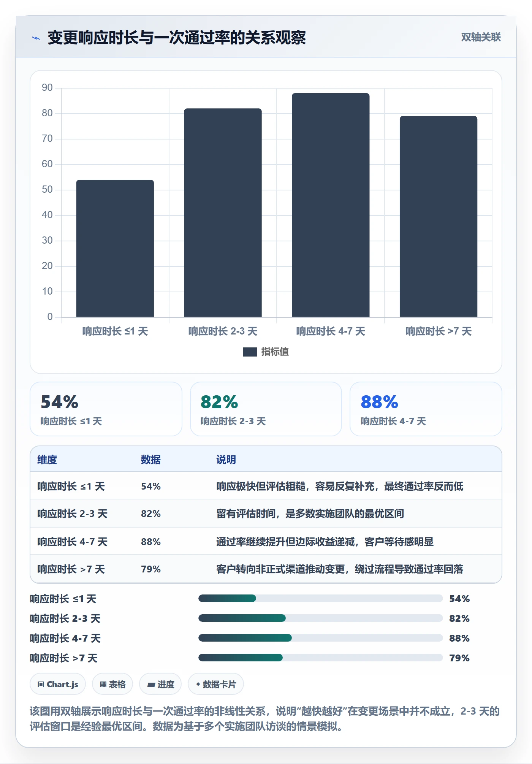Click the diamond icon in 数据卡片 chip
532x764 pixels.
(x=198, y=684)
